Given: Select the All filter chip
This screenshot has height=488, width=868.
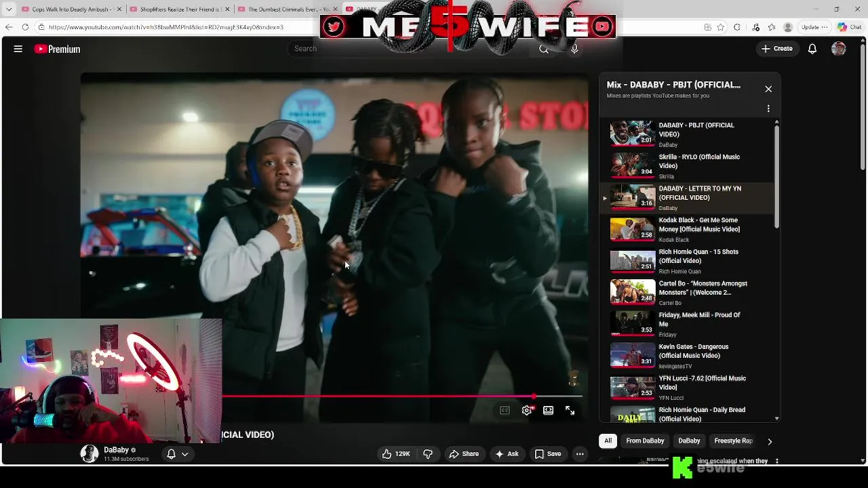Looking at the screenshot, I should click(x=608, y=441).
